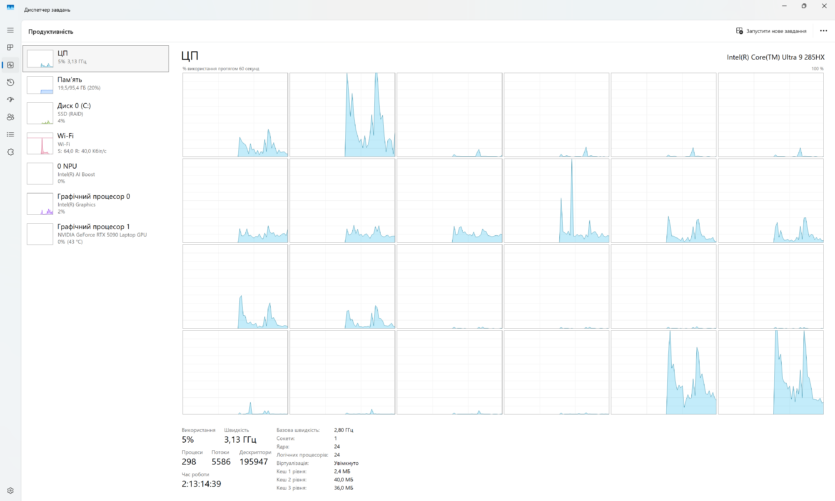Viewport: 835px width, 501px height.
Task: Go to the Processes page icon
Action: pos(10,47)
